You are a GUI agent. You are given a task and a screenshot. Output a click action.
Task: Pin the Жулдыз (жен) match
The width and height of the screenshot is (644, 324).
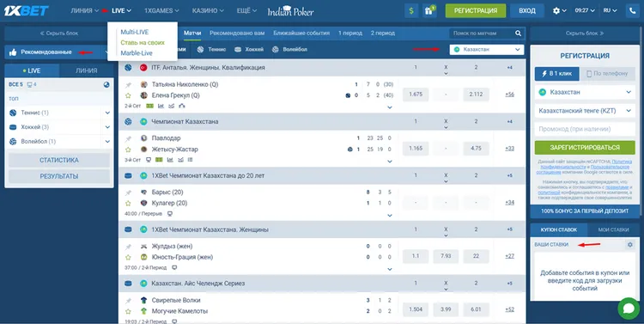pos(128,247)
